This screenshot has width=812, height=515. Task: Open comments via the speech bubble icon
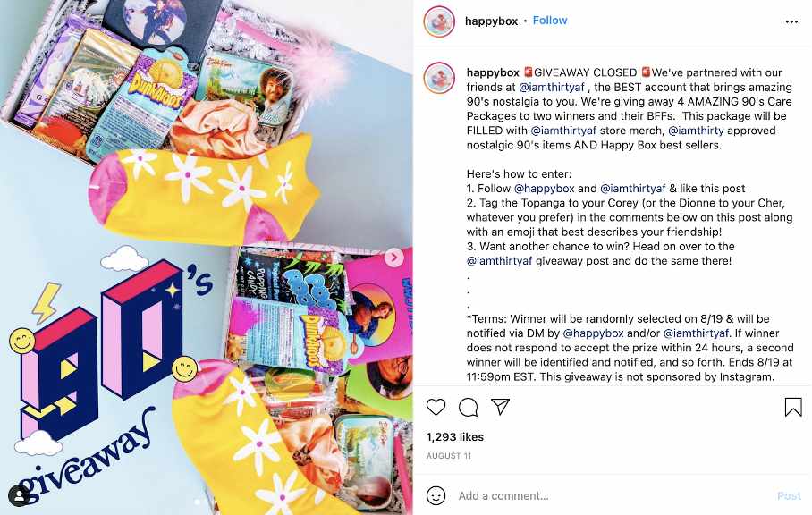(468, 408)
